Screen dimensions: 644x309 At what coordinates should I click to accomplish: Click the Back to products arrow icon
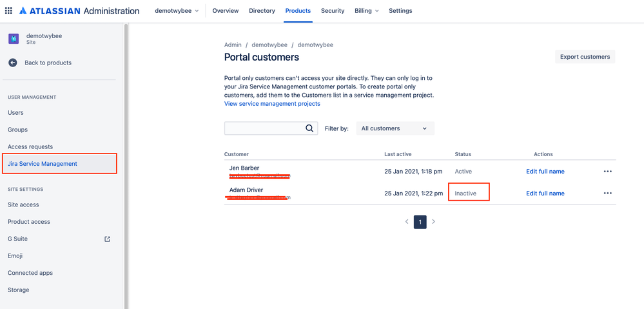tap(13, 63)
